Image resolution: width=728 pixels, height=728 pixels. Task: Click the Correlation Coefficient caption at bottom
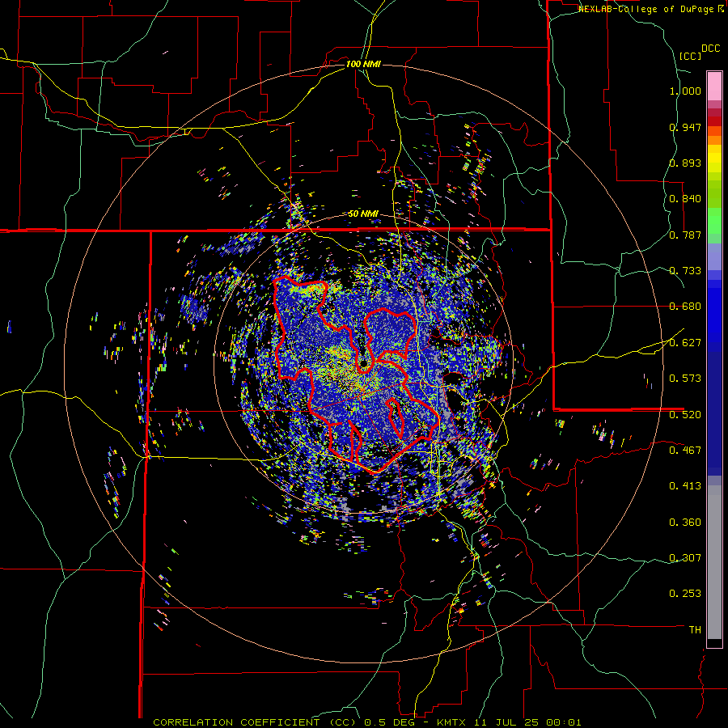[366, 722]
